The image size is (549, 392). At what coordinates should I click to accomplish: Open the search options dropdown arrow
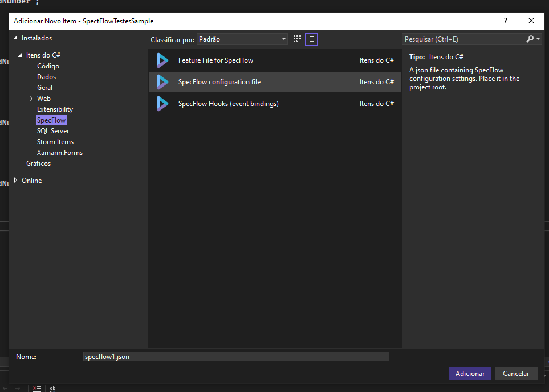[x=539, y=39]
